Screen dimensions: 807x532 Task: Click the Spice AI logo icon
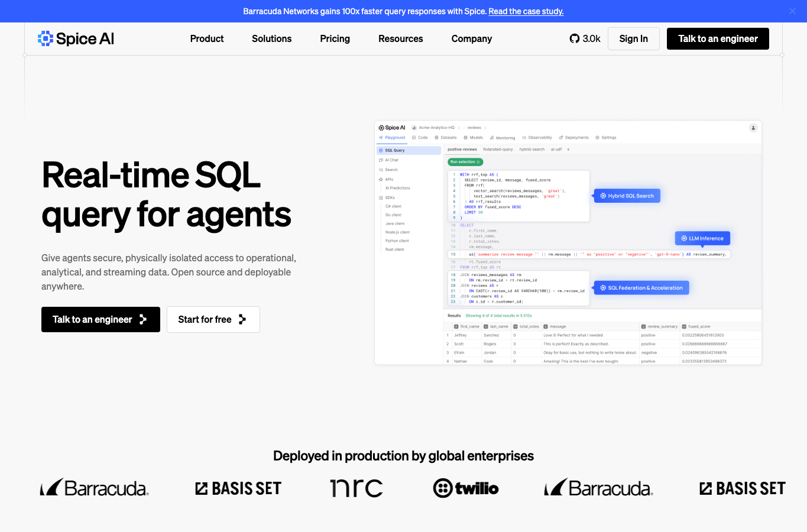tap(46, 38)
